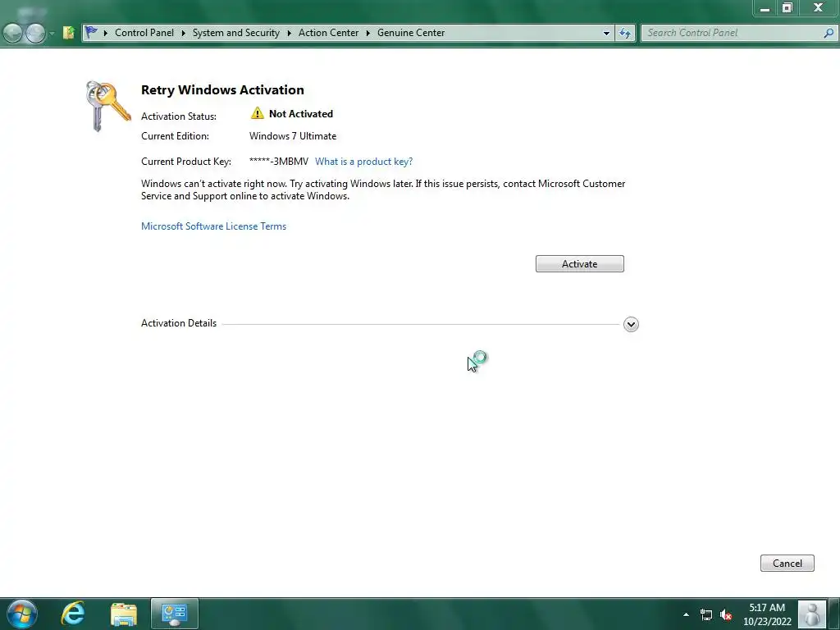Expand the Activation Details section

pos(631,324)
